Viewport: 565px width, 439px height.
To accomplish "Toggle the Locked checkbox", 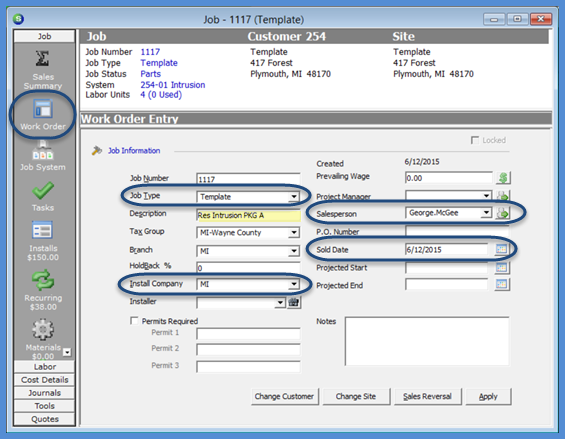I will point(475,140).
